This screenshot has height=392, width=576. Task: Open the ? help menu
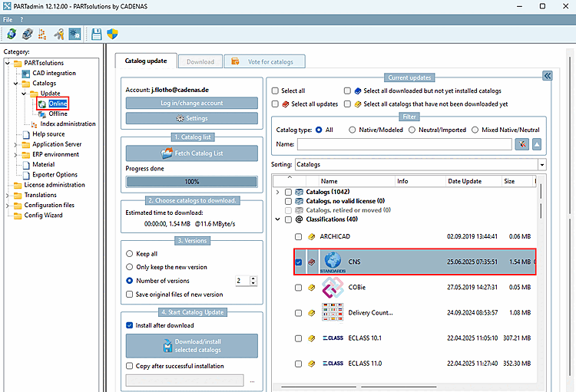point(22,20)
